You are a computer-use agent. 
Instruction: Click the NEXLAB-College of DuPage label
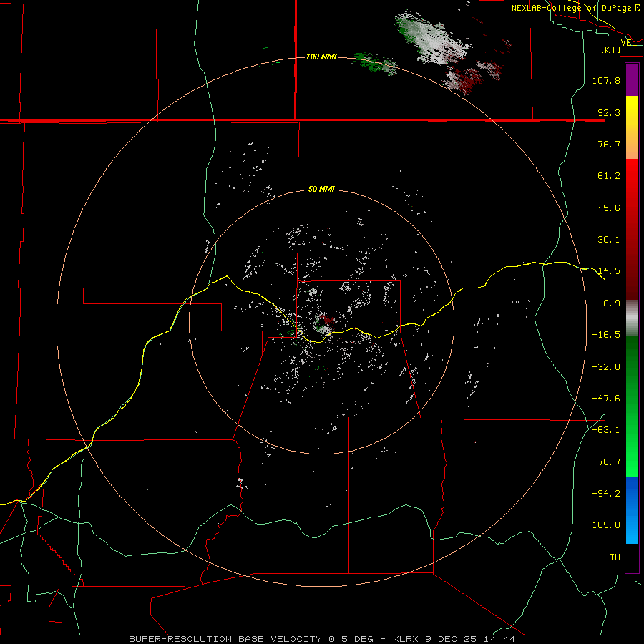click(x=575, y=8)
